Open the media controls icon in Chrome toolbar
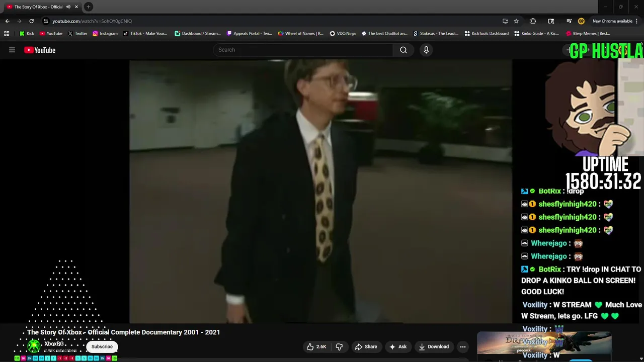The height and width of the screenshot is (362, 644). point(569,21)
